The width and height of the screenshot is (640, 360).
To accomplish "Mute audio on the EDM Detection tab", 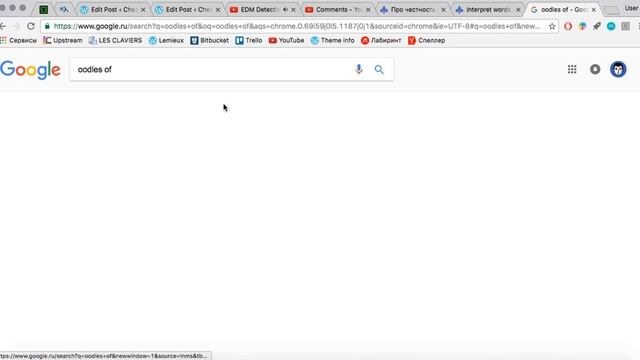I will point(285,9).
